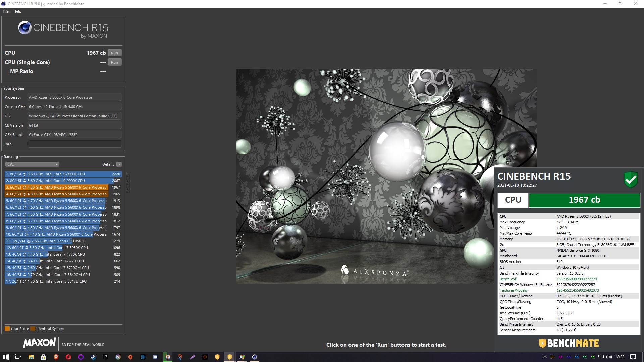Expand ranking Details arrow button
The image size is (644, 362).
(119, 164)
